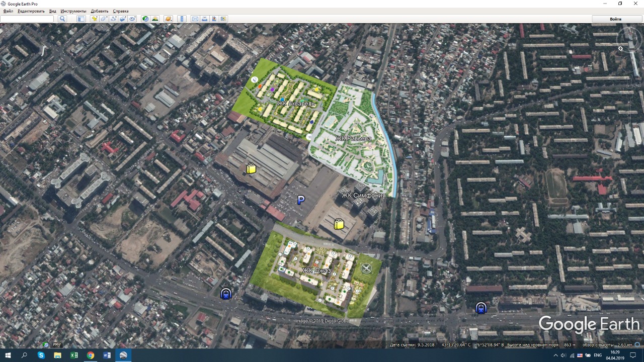Open Chrome from the taskbar
The image size is (644, 362).
point(91,355)
